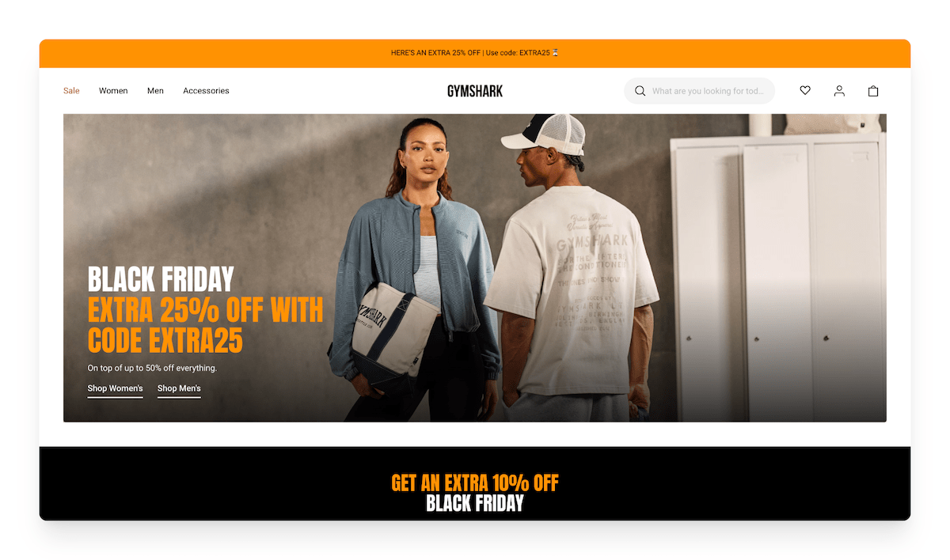Open the Accessories menu
The image size is (950, 560).
[206, 91]
